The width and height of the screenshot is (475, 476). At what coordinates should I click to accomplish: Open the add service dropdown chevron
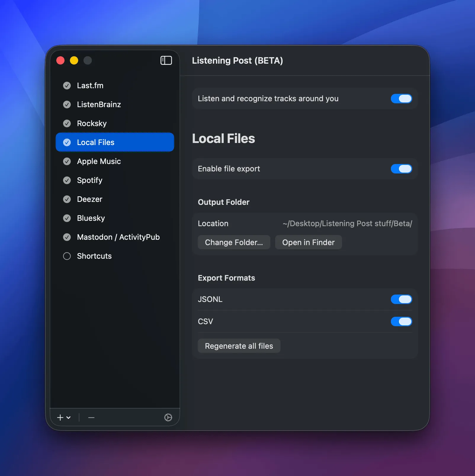[68, 418]
